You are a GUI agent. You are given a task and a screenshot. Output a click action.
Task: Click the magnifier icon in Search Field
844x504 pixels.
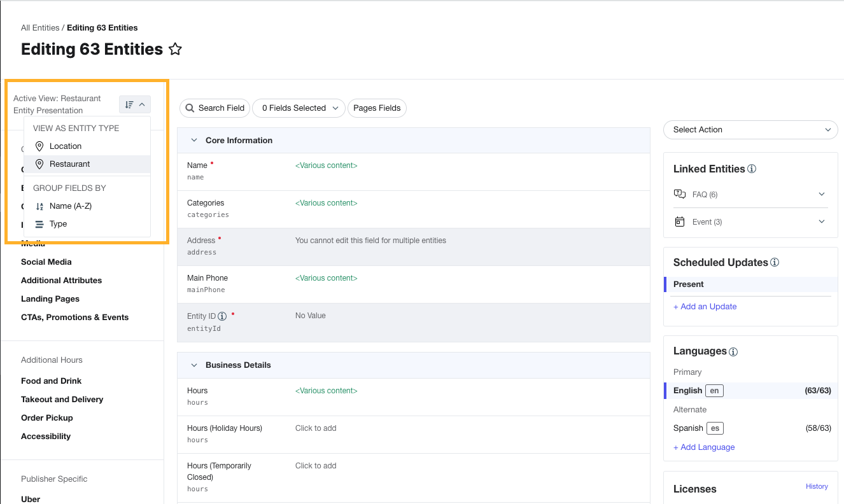click(x=190, y=108)
